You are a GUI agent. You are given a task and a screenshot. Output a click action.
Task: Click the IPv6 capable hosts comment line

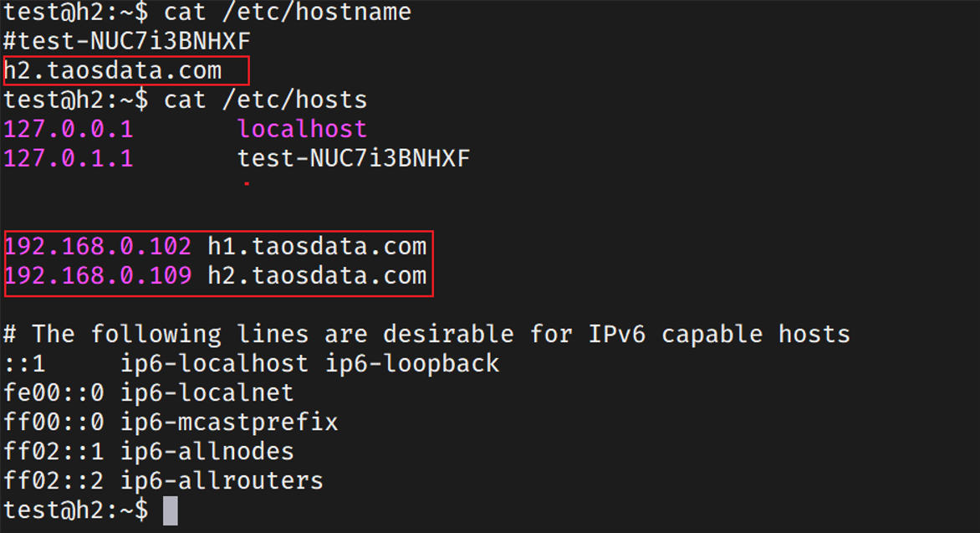pyautogui.click(x=427, y=334)
